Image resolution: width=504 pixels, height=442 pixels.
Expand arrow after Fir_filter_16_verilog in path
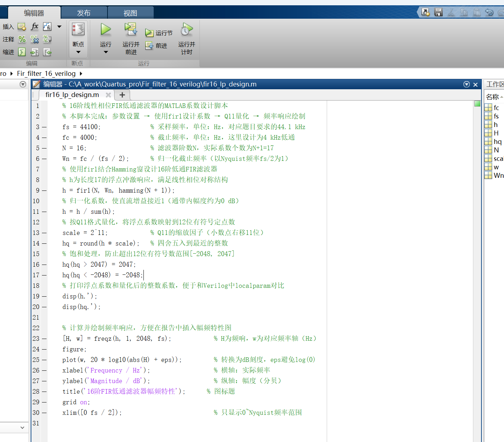pyautogui.click(x=81, y=73)
